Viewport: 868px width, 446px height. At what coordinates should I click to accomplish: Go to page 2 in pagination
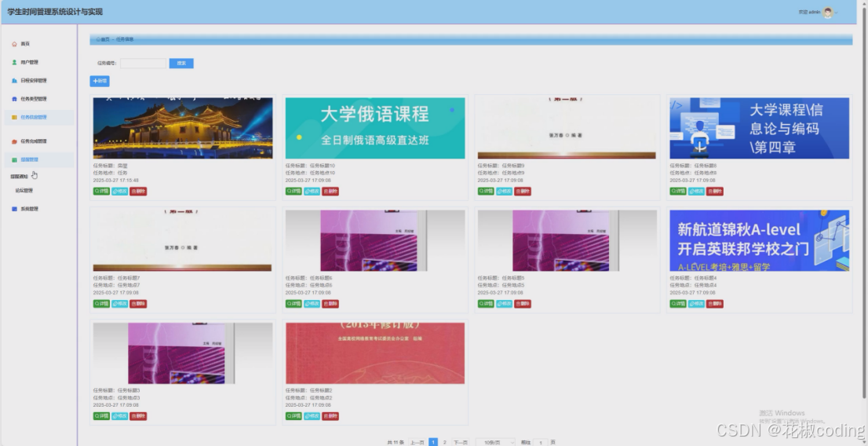point(444,442)
